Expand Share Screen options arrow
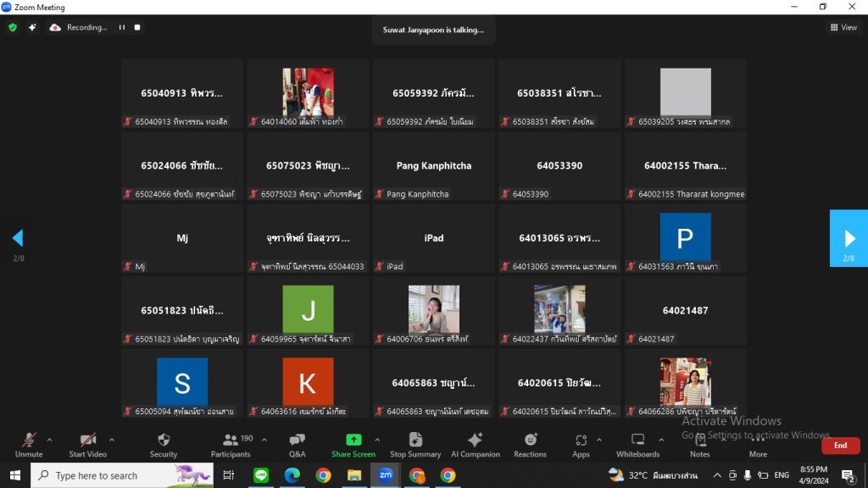 coord(377,440)
